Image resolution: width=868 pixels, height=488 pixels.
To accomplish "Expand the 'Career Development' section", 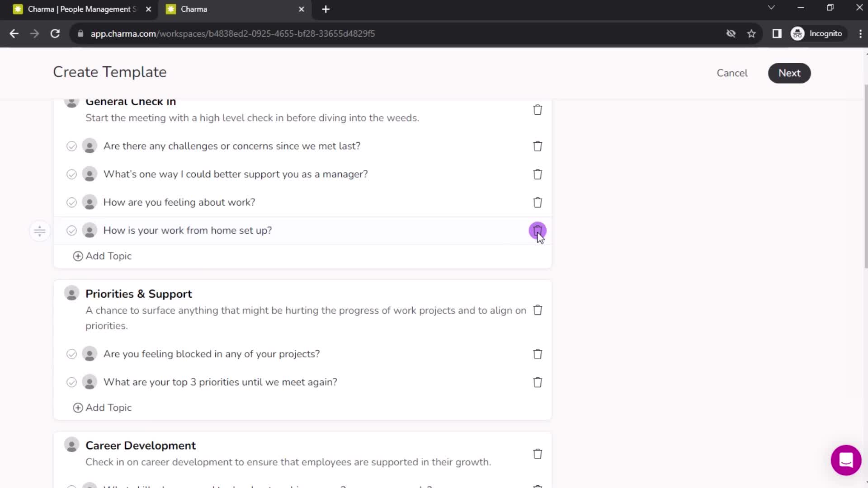I will [x=140, y=445].
